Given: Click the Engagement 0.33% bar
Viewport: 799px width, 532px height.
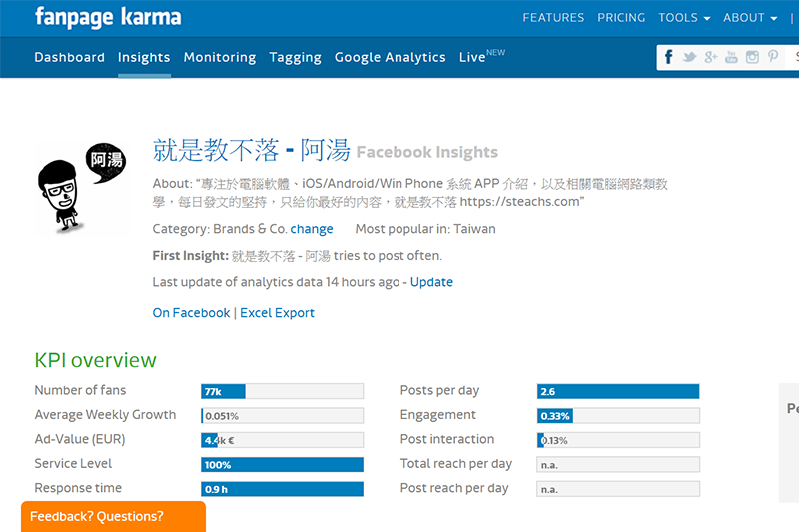Looking at the screenshot, I should click(618, 416).
